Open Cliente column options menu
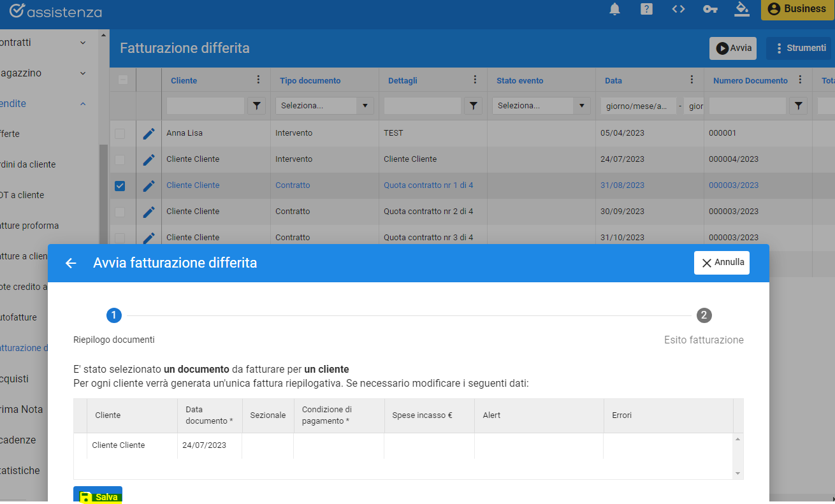The width and height of the screenshot is (835, 504). click(x=258, y=80)
